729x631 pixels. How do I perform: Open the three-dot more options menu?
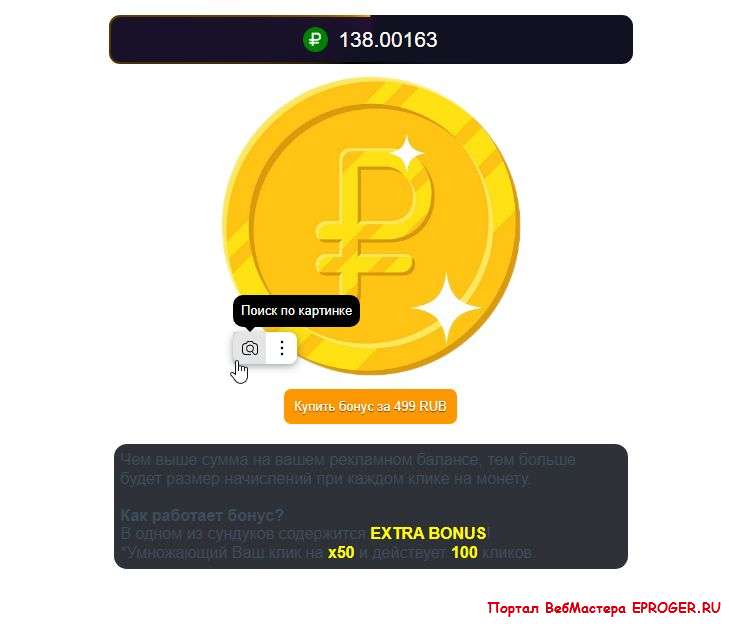point(282,348)
